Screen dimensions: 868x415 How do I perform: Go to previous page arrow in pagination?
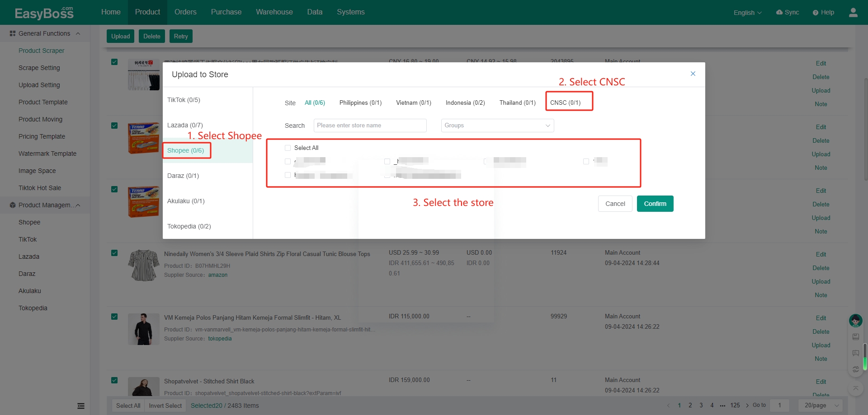[x=668, y=406]
